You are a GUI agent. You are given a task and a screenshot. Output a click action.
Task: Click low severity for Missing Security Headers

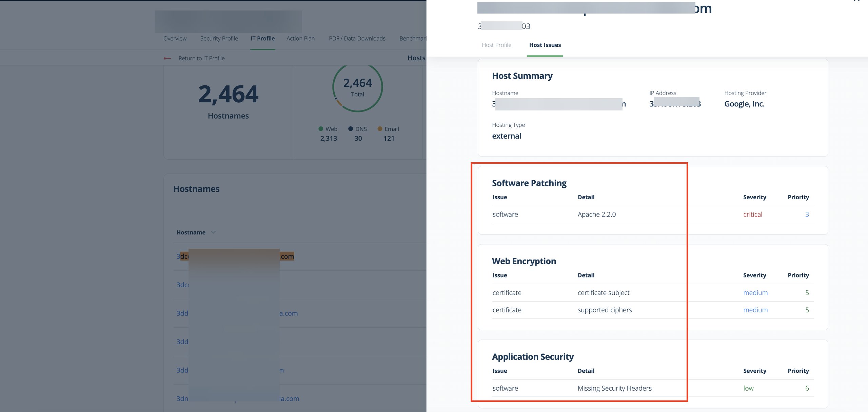[748, 388]
